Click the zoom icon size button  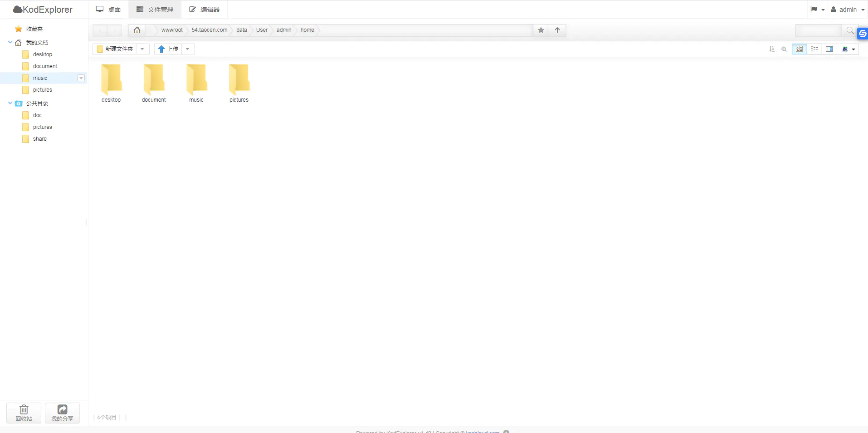click(784, 49)
